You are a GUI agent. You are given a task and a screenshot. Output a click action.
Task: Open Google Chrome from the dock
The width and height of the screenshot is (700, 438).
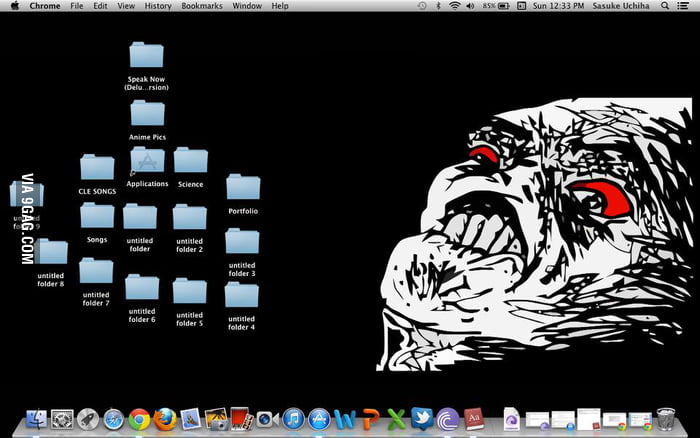(x=139, y=420)
